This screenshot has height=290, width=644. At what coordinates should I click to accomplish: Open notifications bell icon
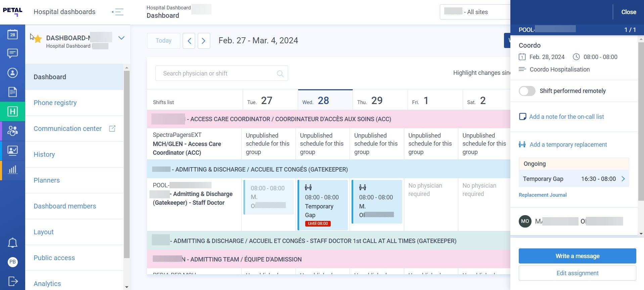click(12, 243)
